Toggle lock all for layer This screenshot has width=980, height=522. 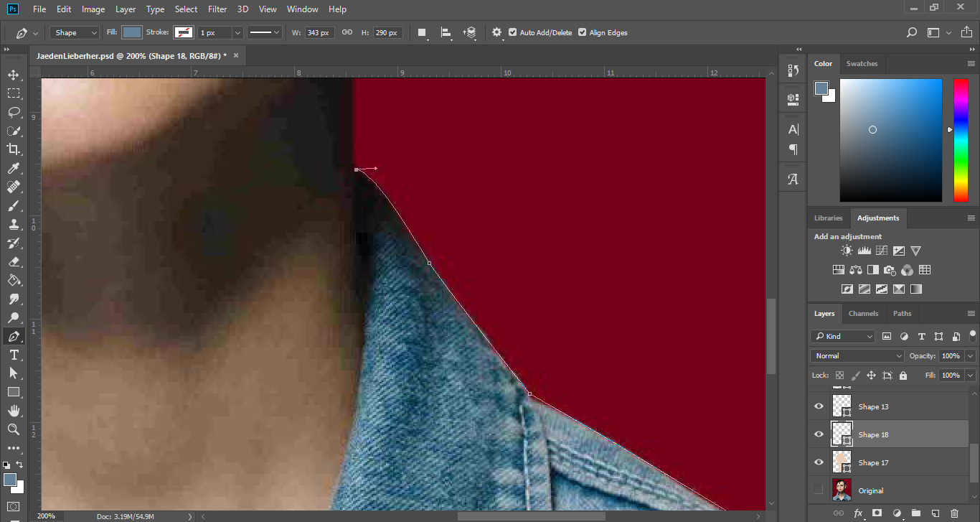click(903, 376)
